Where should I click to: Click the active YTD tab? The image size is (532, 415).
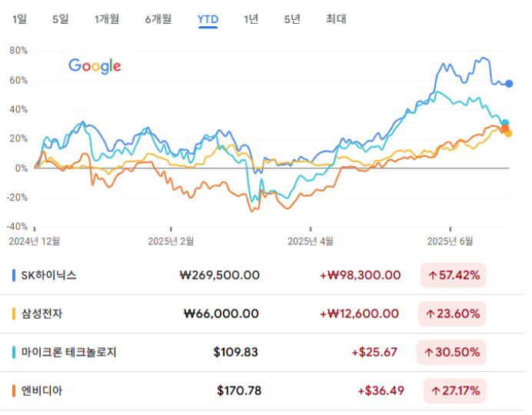tap(208, 19)
